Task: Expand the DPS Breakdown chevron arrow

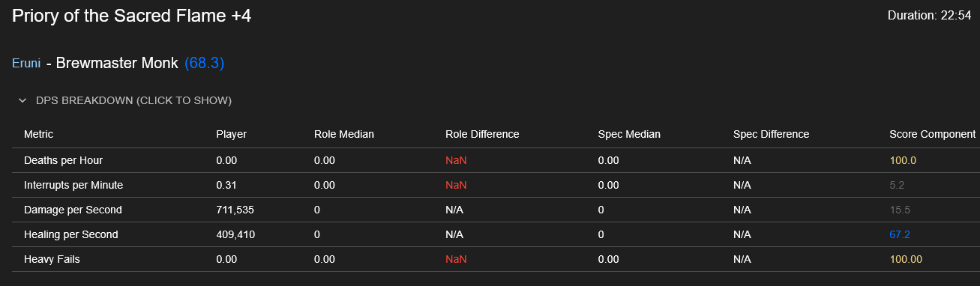Action: (x=22, y=100)
